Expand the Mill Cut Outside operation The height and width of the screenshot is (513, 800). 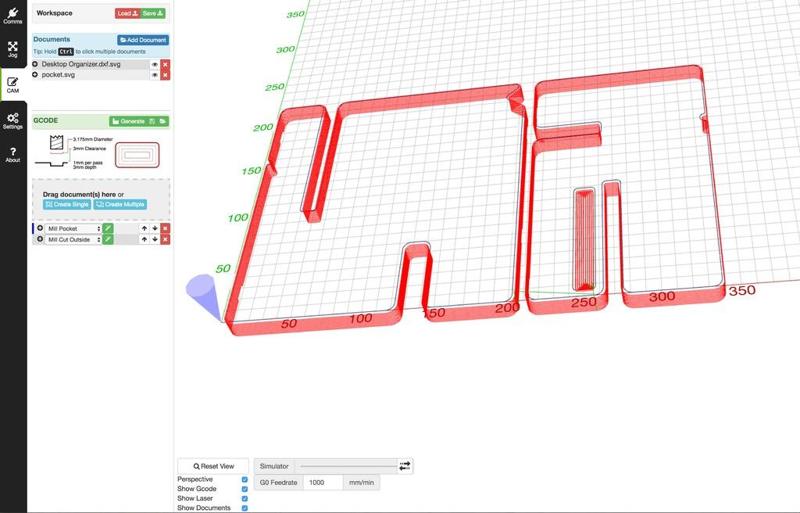tap(40, 239)
